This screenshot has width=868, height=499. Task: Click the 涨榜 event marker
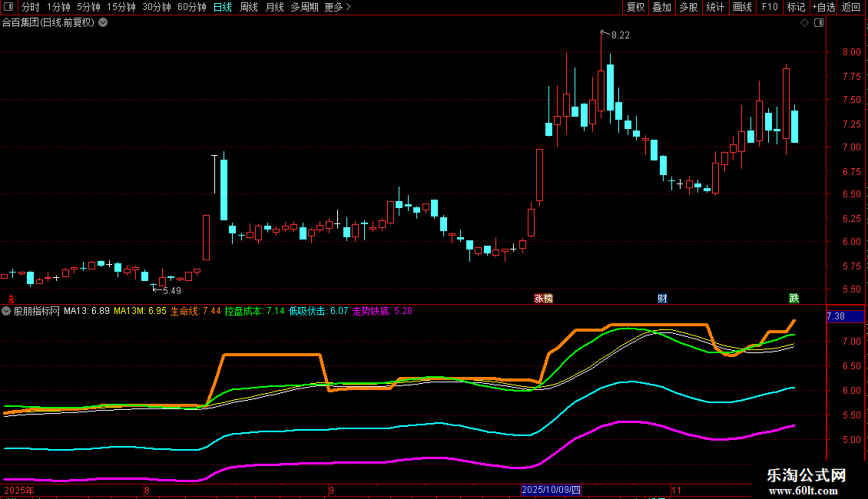[544, 298]
